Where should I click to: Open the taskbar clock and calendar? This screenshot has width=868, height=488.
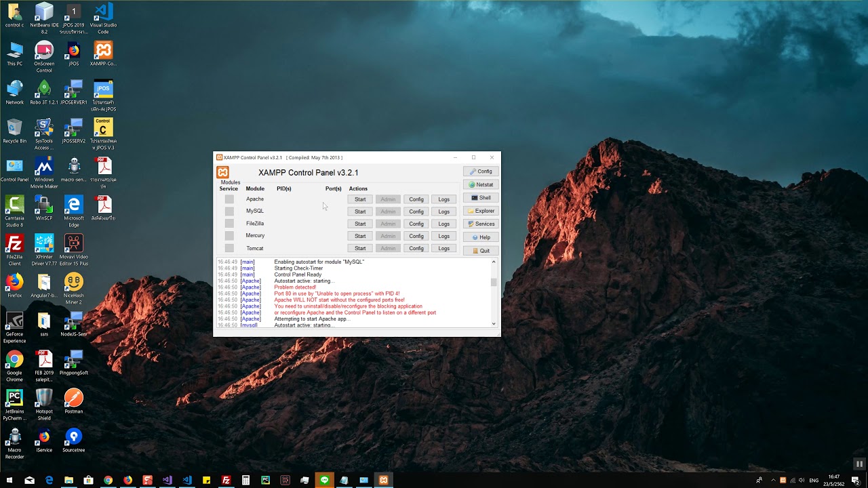(x=834, y=480)
